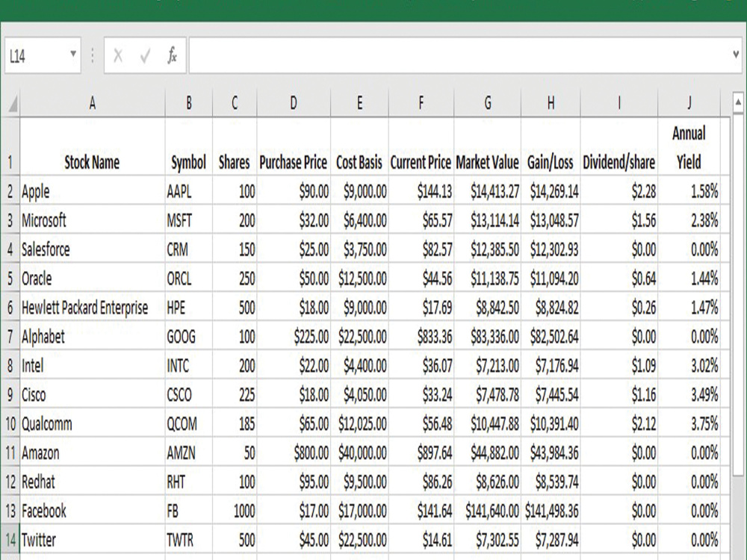
Task: Select column J header
Action: click(x=689, y=103)
